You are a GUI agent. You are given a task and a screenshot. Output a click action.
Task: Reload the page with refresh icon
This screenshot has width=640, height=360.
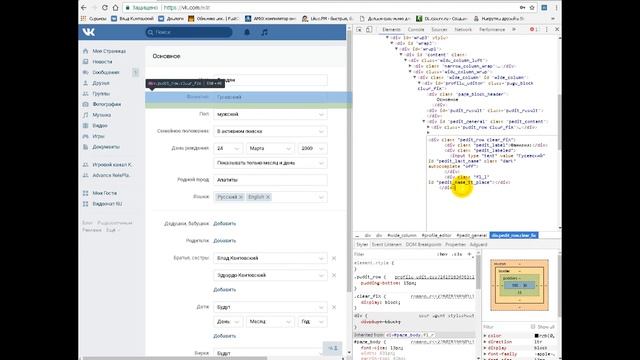(105, 7)
